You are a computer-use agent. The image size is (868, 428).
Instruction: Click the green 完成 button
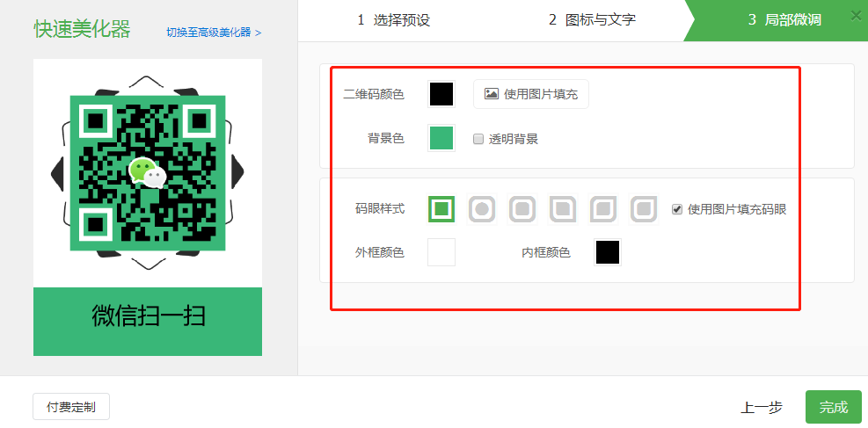833,407
